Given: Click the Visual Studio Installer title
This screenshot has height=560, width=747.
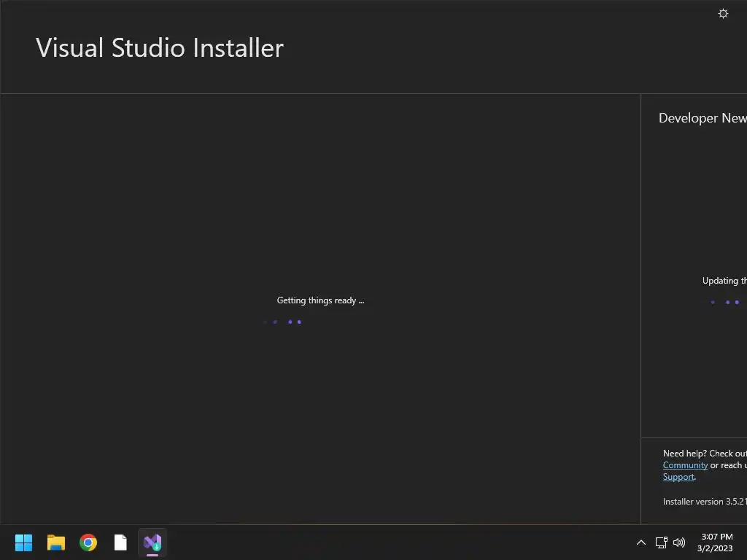Looking at the screenshot, I should [x=160, y=47].
